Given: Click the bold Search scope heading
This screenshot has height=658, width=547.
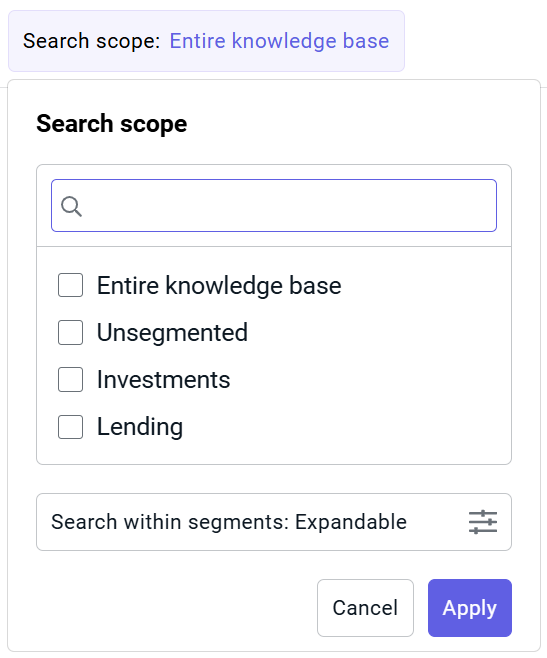Looking at the screenshot, I should click(112, 124).
